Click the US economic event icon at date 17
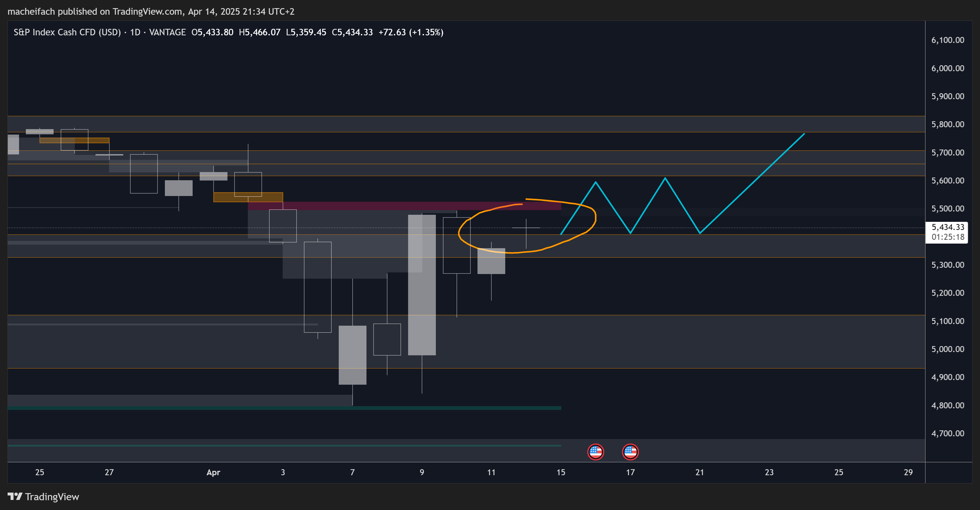Screen dimensions: 980x510 point(630,452)
